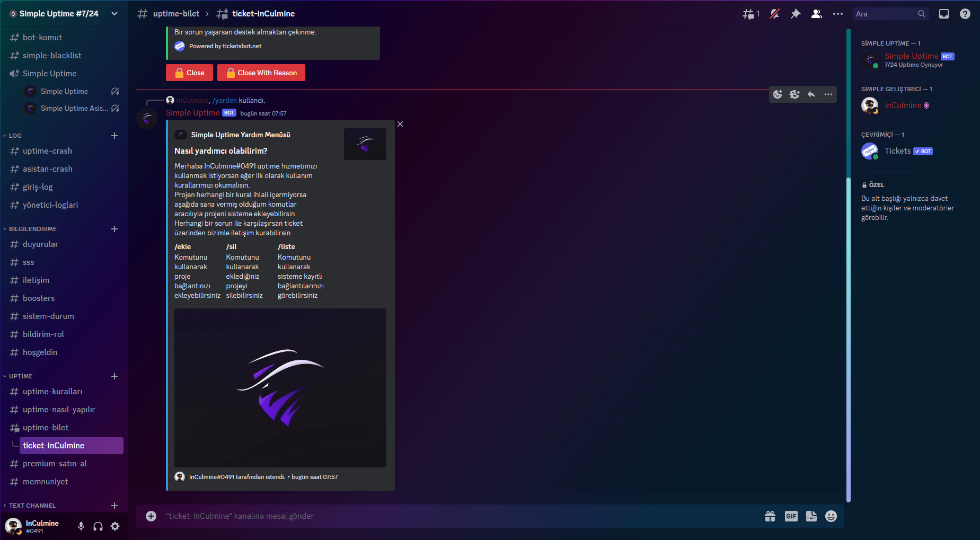
Task: Open the small embed thumbnail image
Action: 365,144
